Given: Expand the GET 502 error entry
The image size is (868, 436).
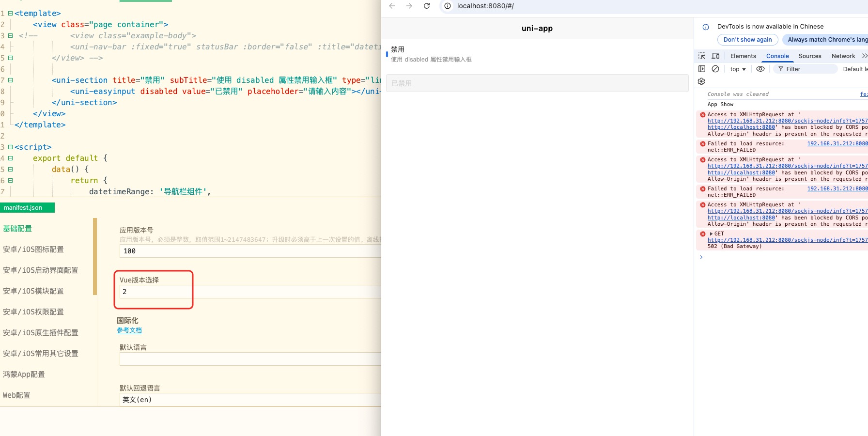Looking at the screenshot, I should pyautogui.click(x=711, y=234).
